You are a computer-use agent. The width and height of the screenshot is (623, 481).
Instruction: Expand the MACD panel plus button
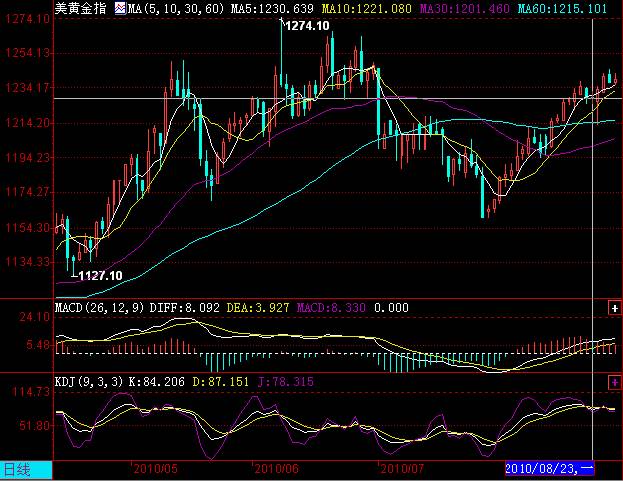(614, 308)
